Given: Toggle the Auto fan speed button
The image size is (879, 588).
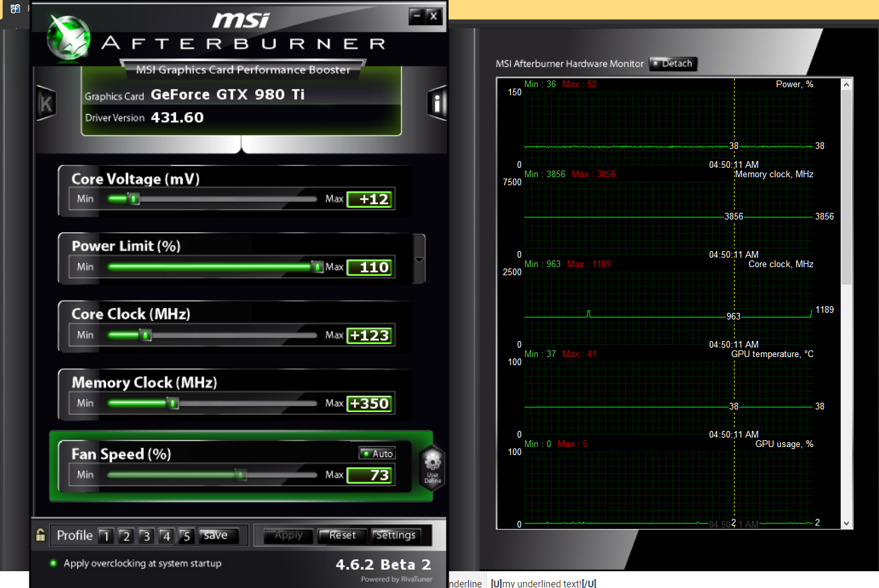Looking at the screenshot, I should pyautogui.click(x=377, y=454).
